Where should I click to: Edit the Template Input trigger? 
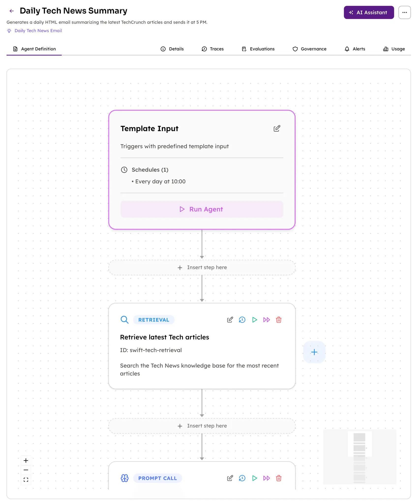coord(277,128)
